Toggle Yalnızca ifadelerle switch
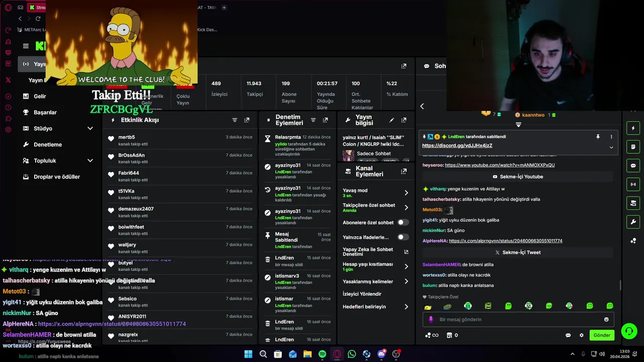This screenshot has height=362, width=644. tap(403, 237)
